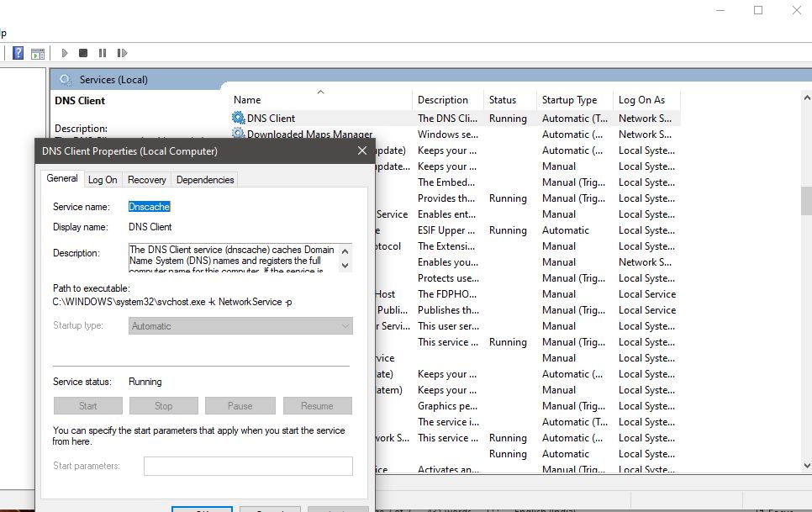Select the DNS Client row name
This screenshot has width=812, height=512.
pyautogui.click(x=271, y=118)
